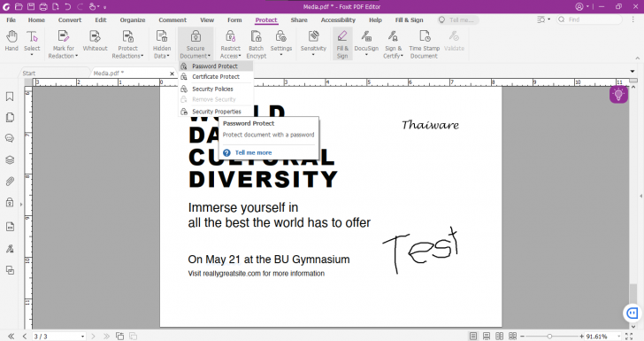Open Layers side panel
The image size is (644, 341).
coord(10,159)
